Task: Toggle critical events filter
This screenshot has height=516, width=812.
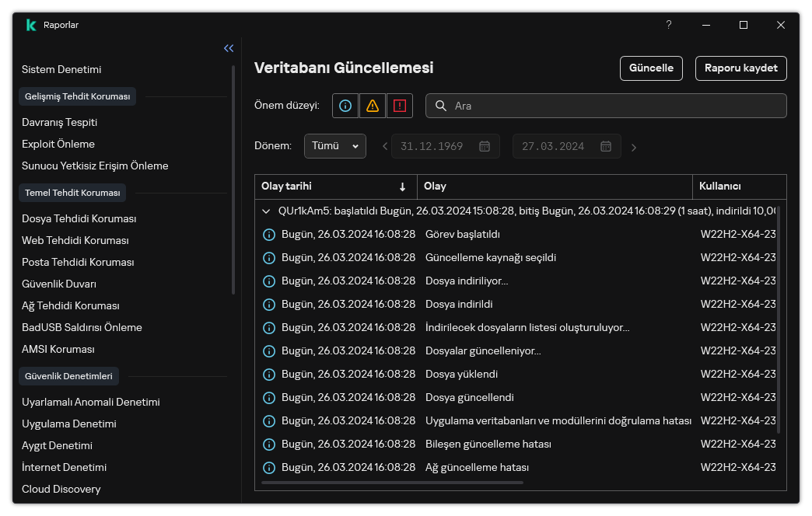Action: [400, 106]
